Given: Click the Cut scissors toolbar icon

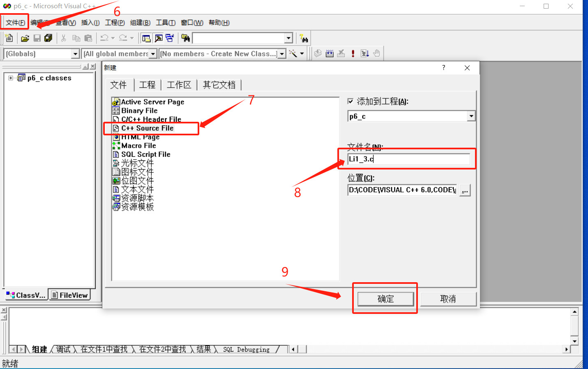Looking at the screenshot, I should 64,38.
